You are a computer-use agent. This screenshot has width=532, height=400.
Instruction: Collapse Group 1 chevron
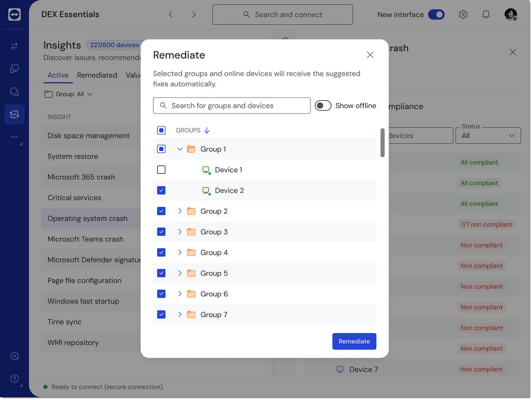[180, 149]
